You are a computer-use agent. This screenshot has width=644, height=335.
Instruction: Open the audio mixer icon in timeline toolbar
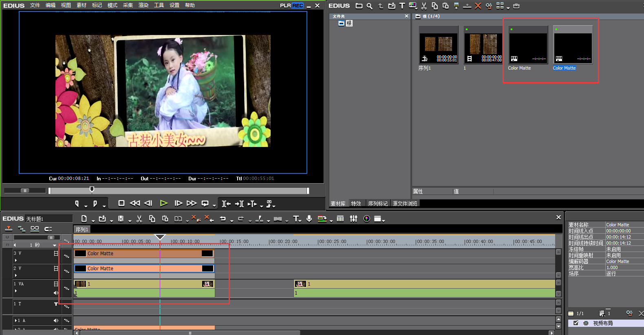click(353, 219)
